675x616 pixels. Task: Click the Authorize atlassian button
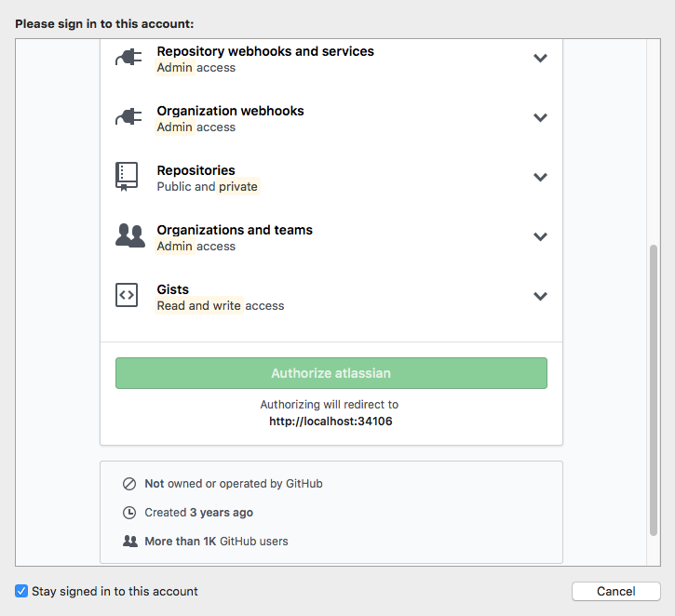(x=331, y=373)
